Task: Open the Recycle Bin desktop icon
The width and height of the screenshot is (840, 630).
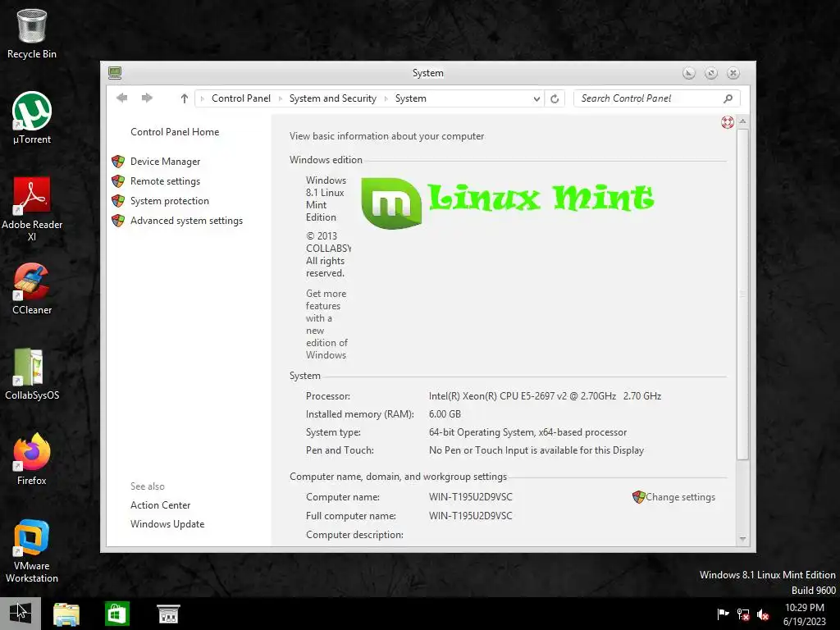Action: [32, 34]
